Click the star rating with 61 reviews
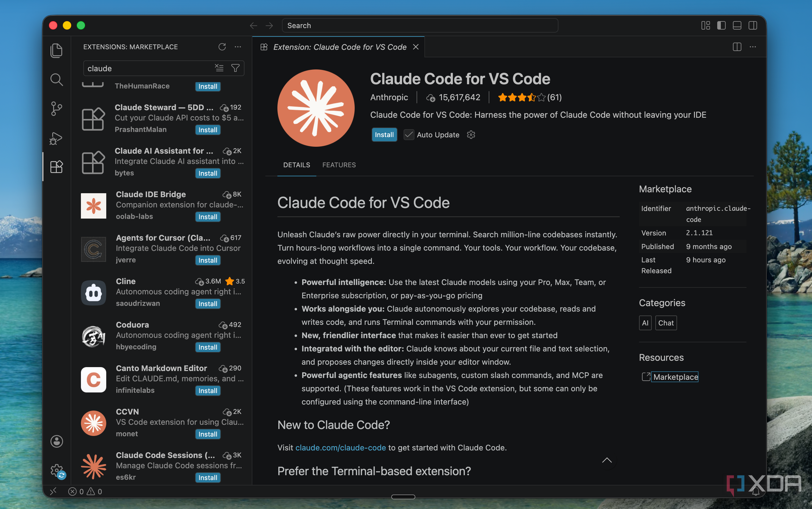The width and height of the screenshot is (812, 509). pyautogui.click(x=530, y=97)
